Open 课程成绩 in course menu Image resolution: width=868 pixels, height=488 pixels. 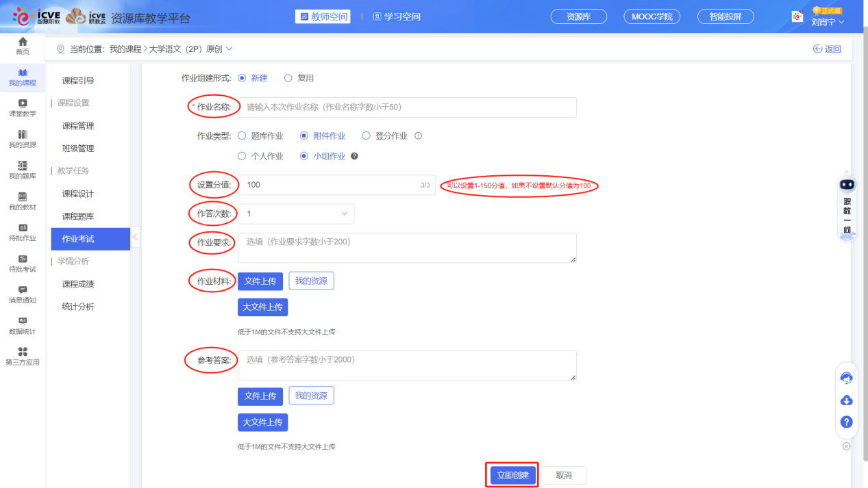point(78,284)
